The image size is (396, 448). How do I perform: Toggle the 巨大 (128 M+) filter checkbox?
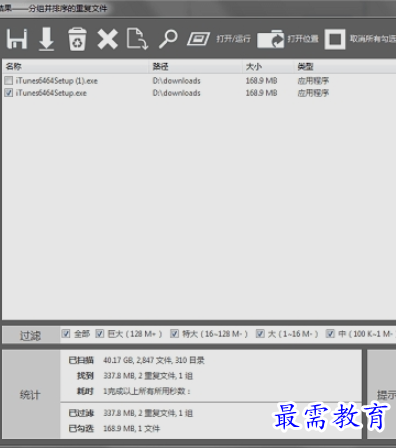pyautogui.click(x=100, y=334)
